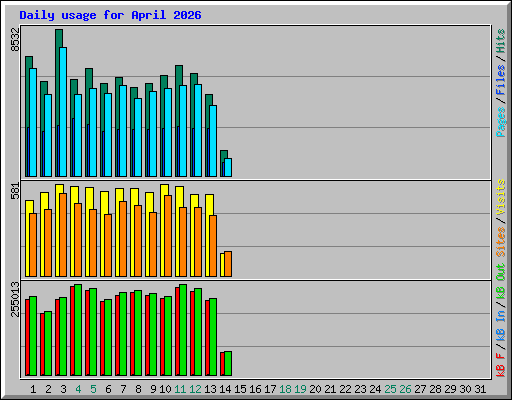Click day 31 on the x-axis
This screenshot has height=400, width=512.
480,389
